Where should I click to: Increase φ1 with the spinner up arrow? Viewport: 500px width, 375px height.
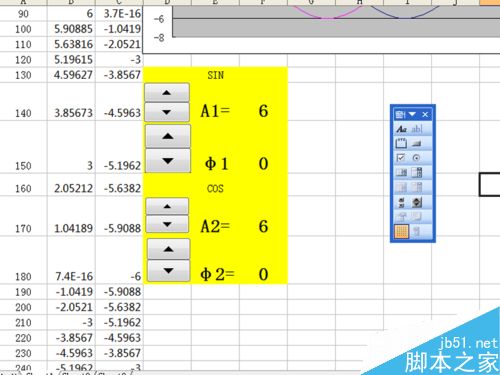168,136
